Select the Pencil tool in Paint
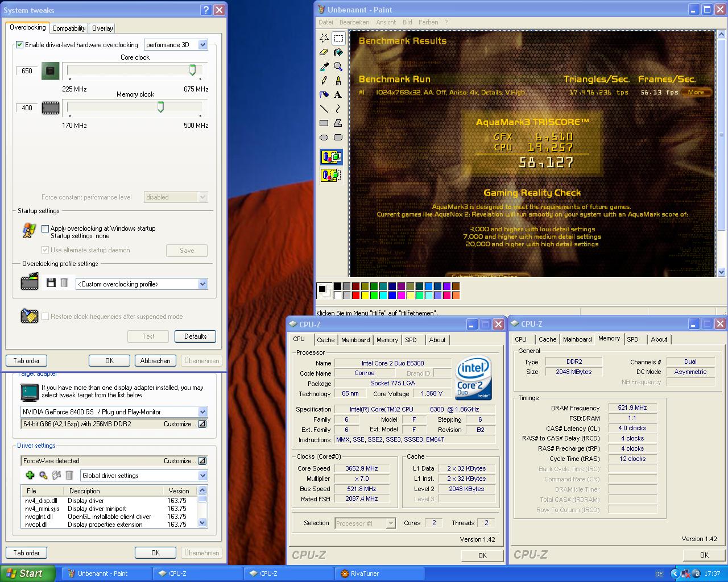The height and width of the screenshot is (582, 728). tap(324, 81)
